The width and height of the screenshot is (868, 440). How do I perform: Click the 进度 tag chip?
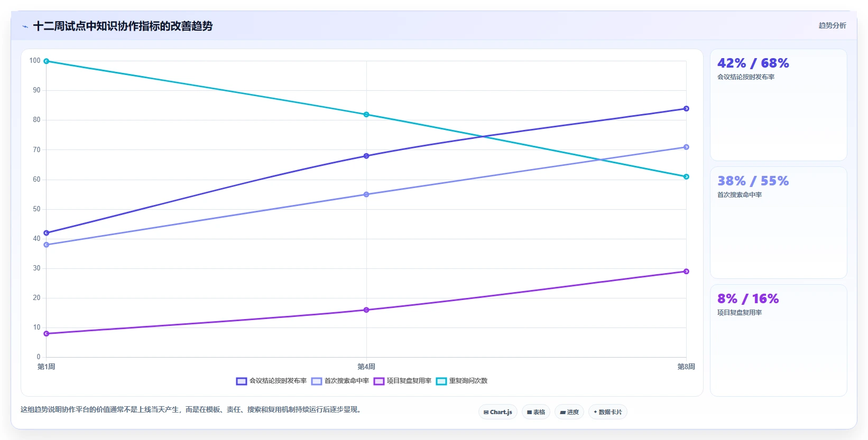[569, 412]
